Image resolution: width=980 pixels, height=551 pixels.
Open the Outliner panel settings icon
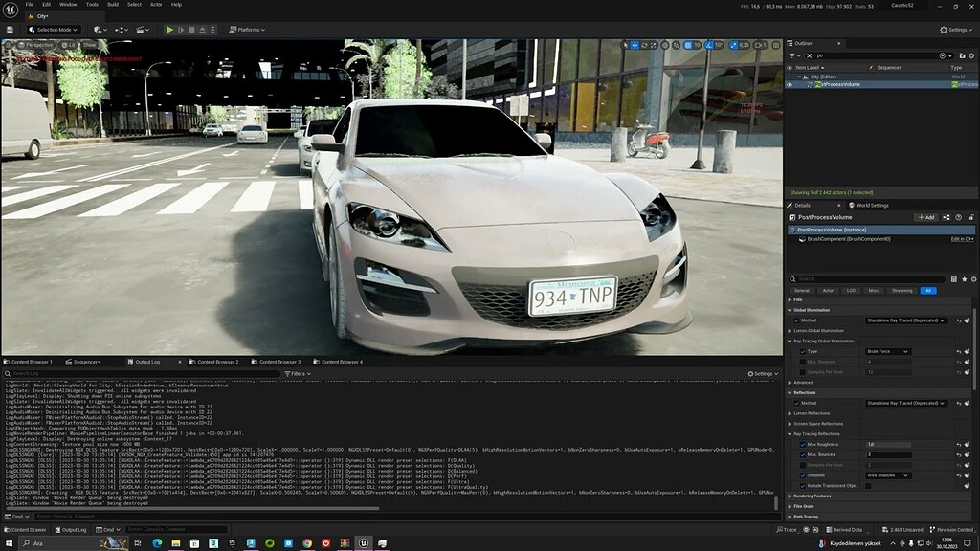(x=971, y=55)
